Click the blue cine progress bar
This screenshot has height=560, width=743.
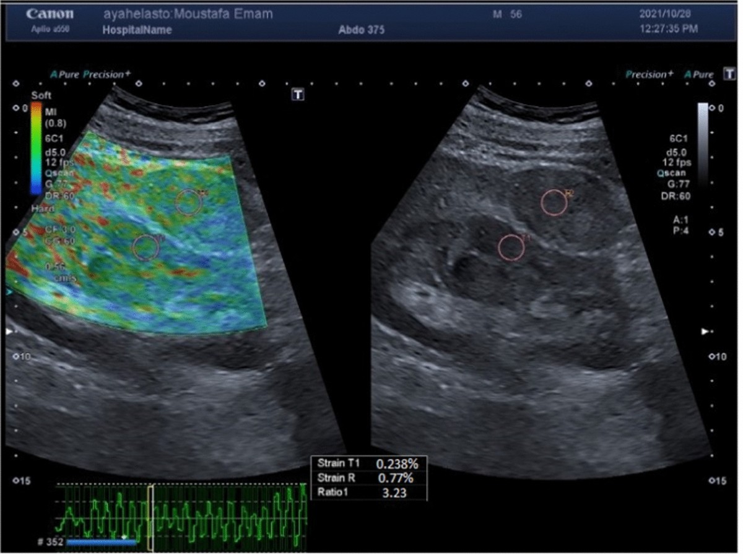(101, 542)
